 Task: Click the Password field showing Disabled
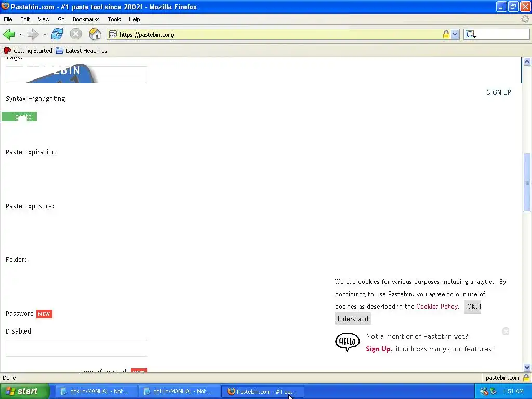tap(76, 348)
